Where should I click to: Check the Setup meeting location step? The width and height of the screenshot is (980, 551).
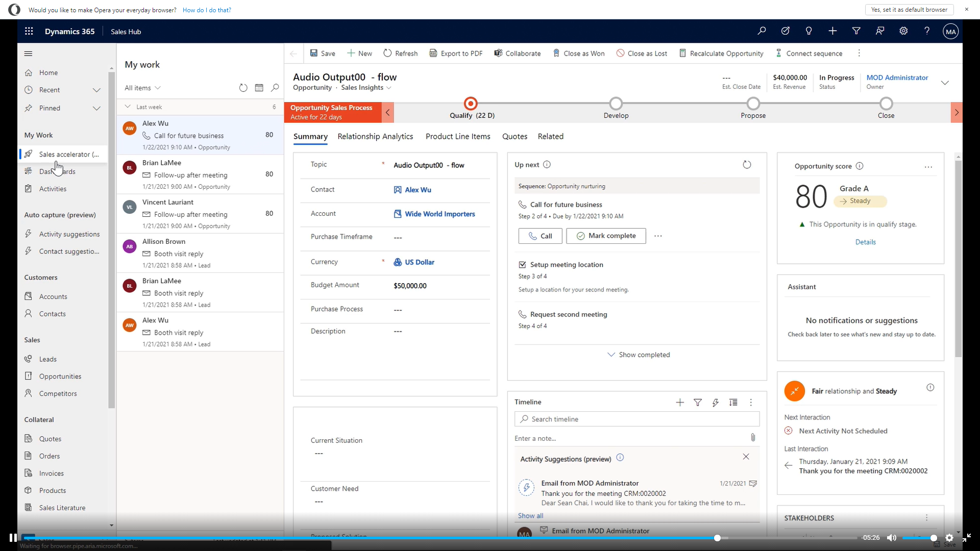[522, 265]
